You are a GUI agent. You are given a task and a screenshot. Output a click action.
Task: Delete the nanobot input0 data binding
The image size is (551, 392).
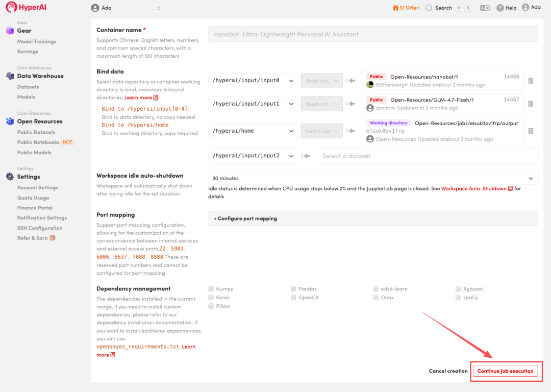pos(531,81)
